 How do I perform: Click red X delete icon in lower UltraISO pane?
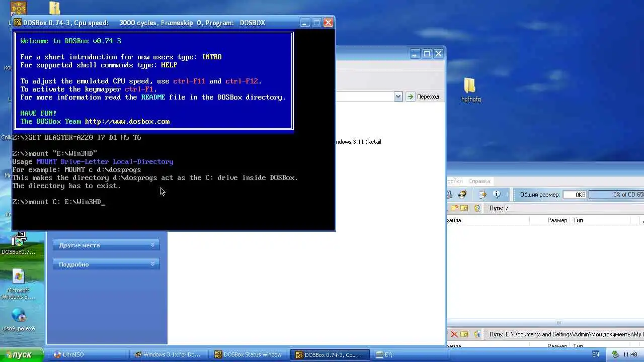pyautogui.click(x=454, y=334)
